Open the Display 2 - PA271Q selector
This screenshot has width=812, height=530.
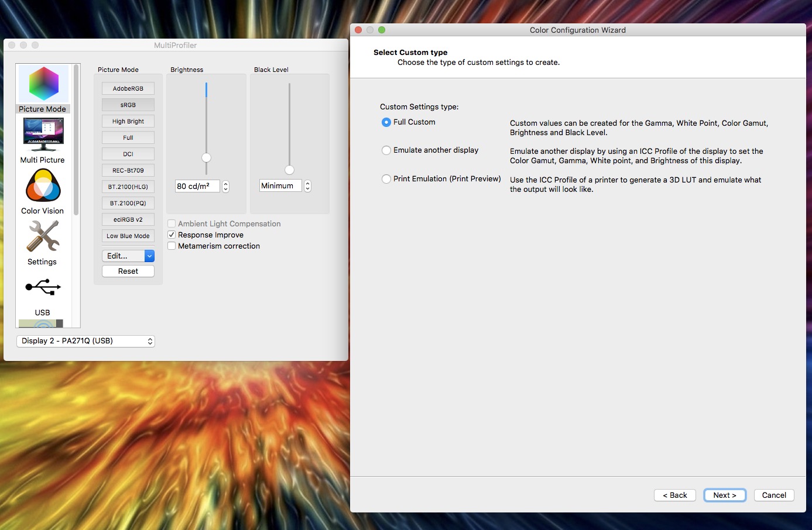coord(85,341)
